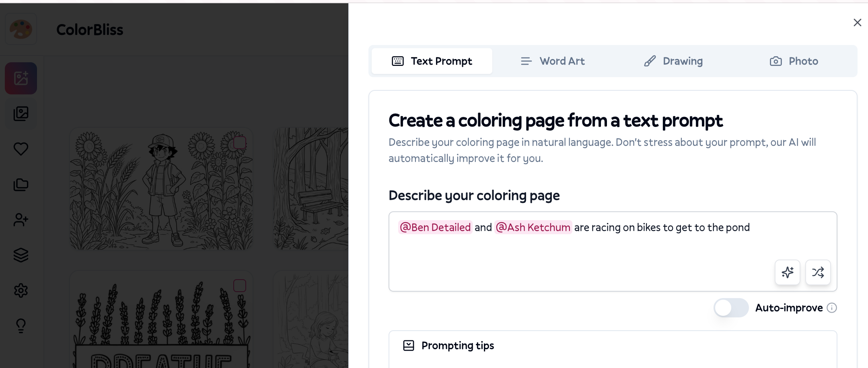This screenshot has height=368, width=868.
Task: Click the create image icon in sidebar
Action: 21,78
